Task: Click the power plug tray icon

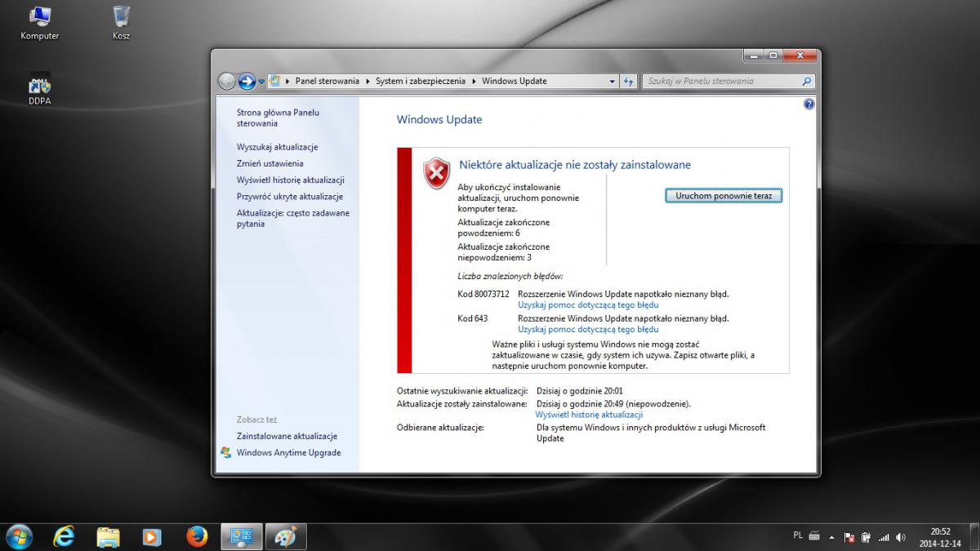Action: coord(866,537)
